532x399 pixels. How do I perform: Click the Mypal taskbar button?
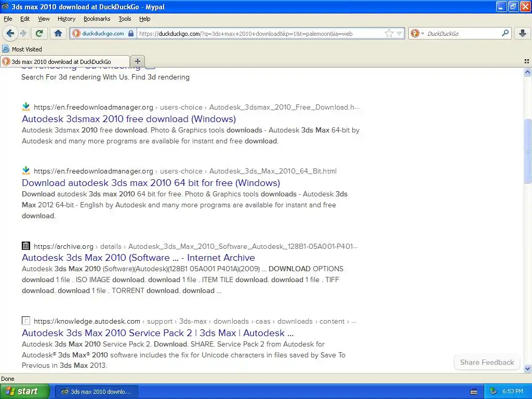(96, 392)
